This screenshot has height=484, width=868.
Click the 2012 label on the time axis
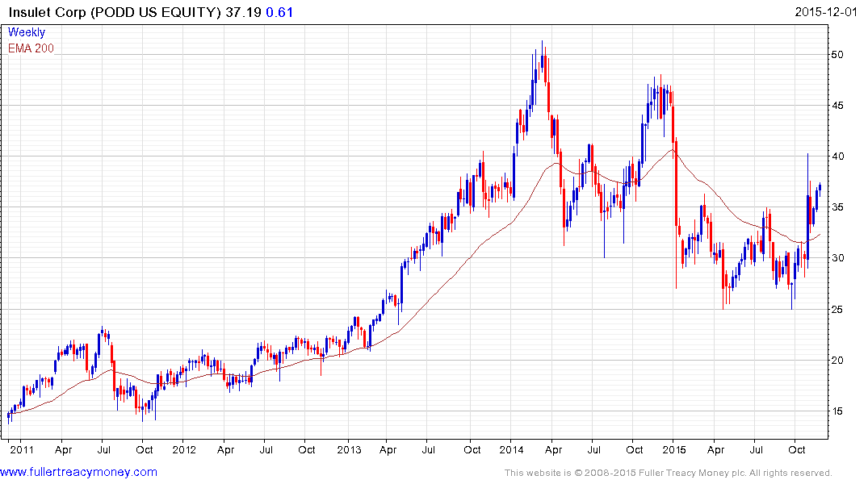coord(184,449)
